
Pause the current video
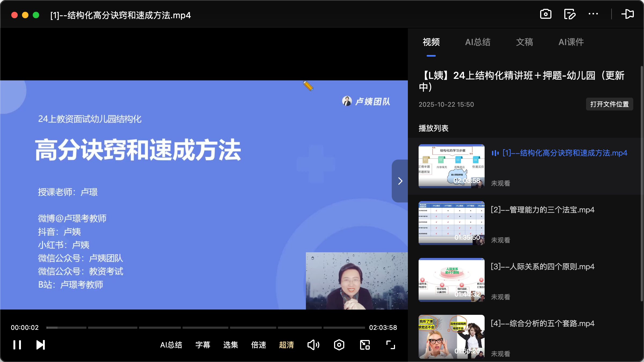(17, 345)
